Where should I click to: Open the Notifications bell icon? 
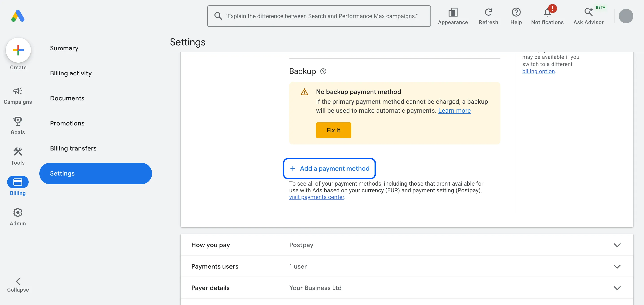pyautogui.click(x=547, y=12)
